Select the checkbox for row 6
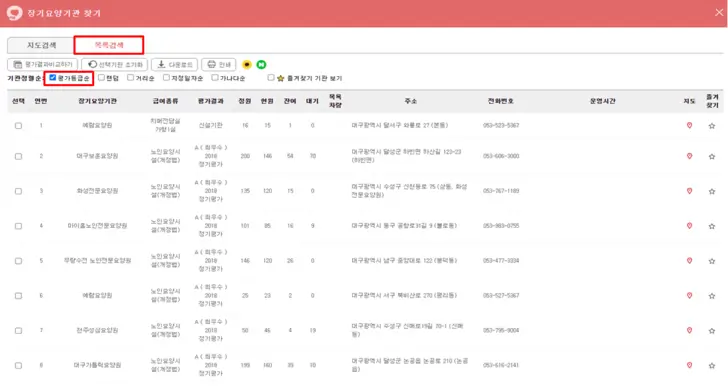Image resolution: width=728 pixels, height=386 pixels. click(18, 295)
